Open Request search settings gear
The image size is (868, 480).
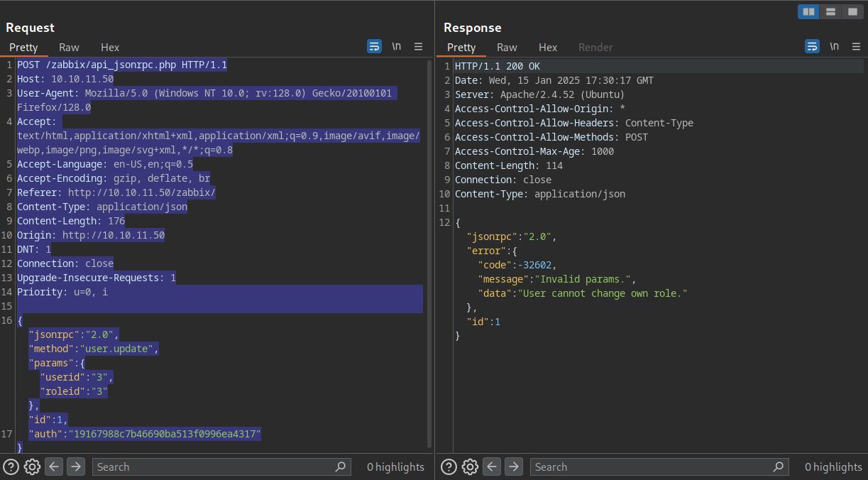click(x=32, y=467)
